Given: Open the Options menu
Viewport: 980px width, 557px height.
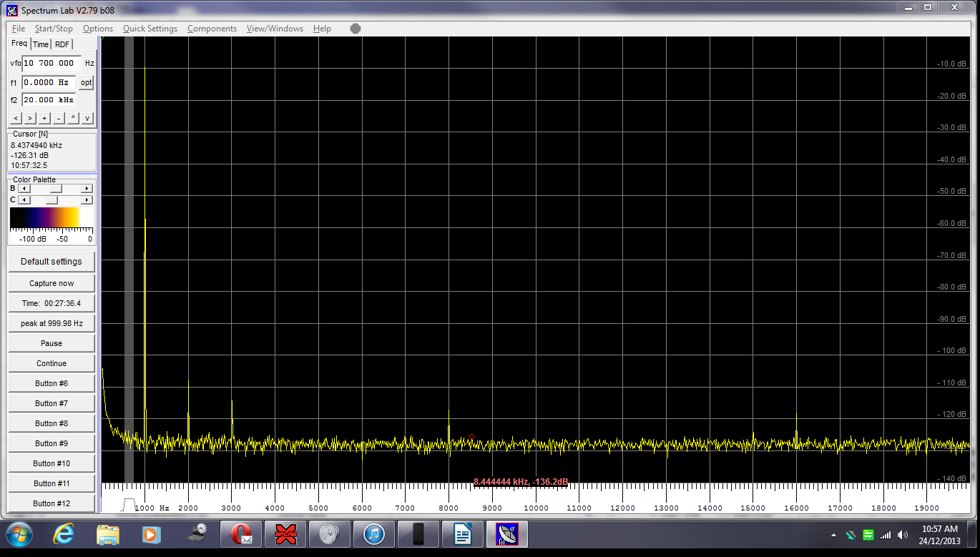Looking at the screenshot, I should click(98, 29).
